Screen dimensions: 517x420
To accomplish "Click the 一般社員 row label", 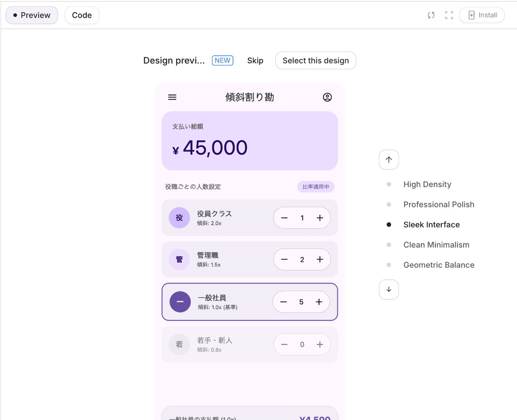I will [x=212, y=297].
